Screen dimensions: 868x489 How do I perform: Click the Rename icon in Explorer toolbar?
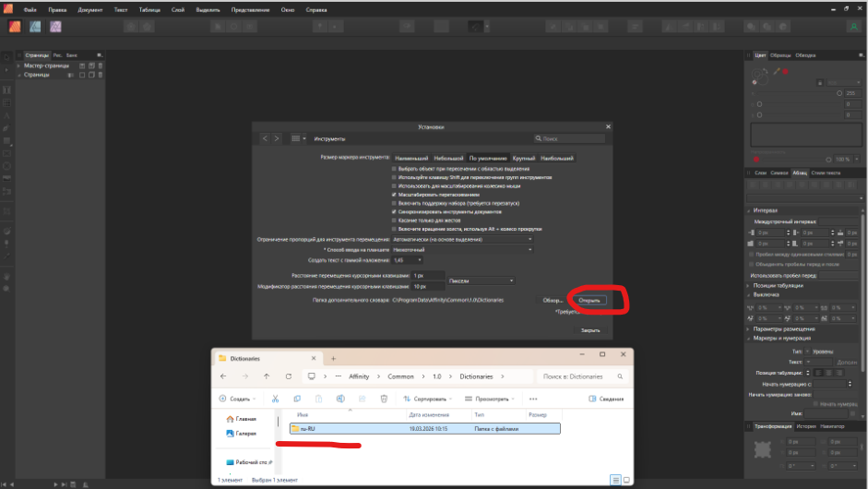340,399
